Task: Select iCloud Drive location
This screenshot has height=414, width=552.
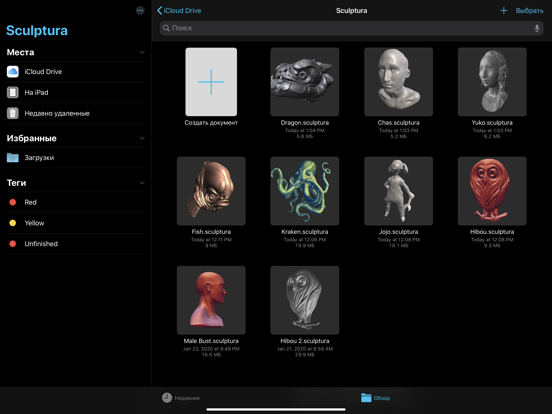Action: [76, 71]
